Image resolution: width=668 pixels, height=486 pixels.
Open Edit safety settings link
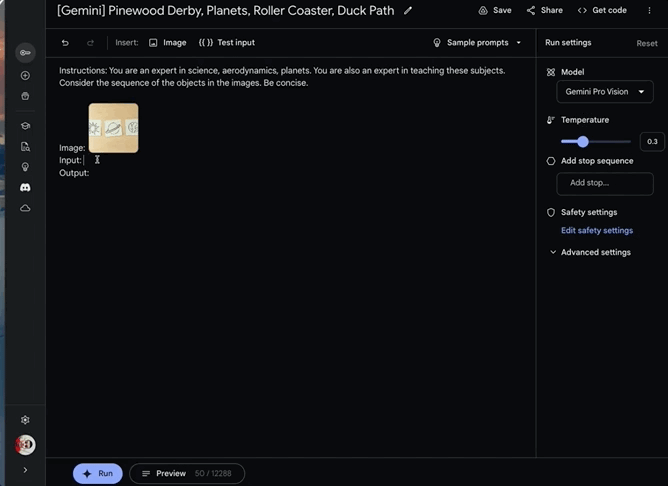point(596,231)
